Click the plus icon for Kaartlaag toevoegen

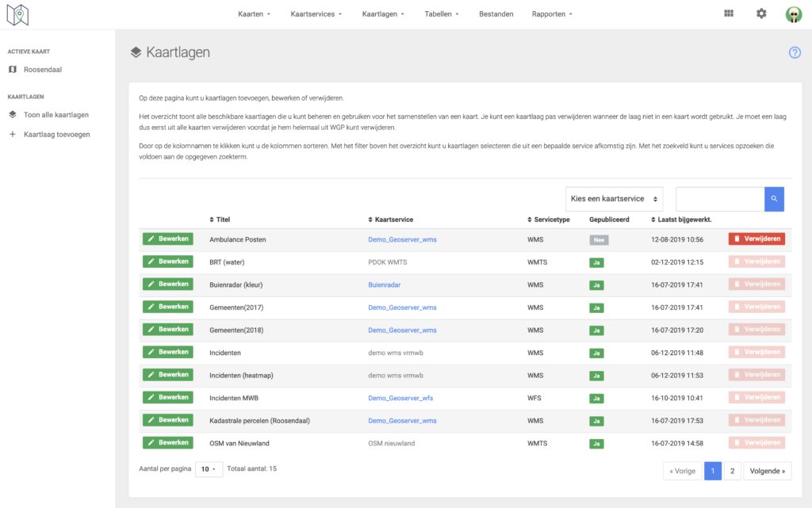coord(13,135)
